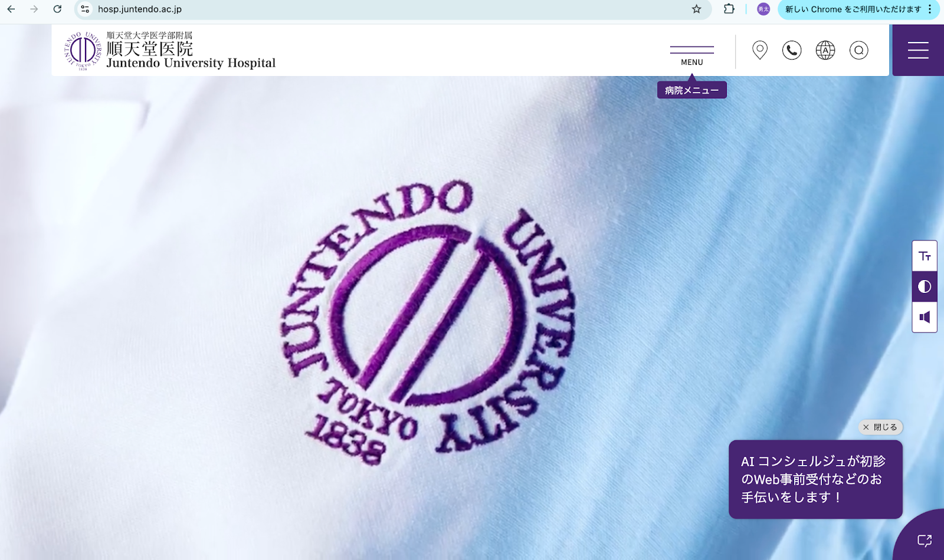Close the AI concierge popup with 閉じる
Screen dimensions: 944x560
pos(880,427)
